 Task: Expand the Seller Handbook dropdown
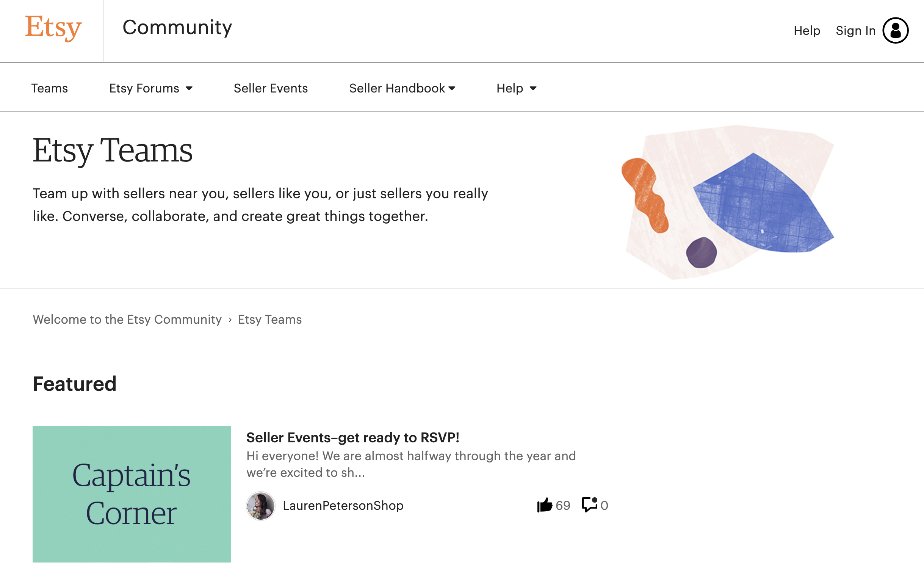click(402, 88)
